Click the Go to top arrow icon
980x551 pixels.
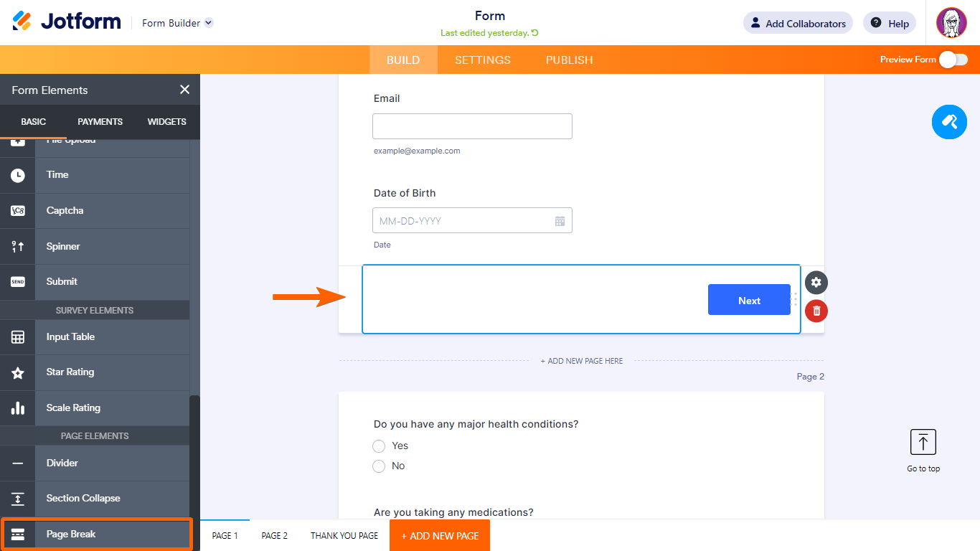(923, 442)
